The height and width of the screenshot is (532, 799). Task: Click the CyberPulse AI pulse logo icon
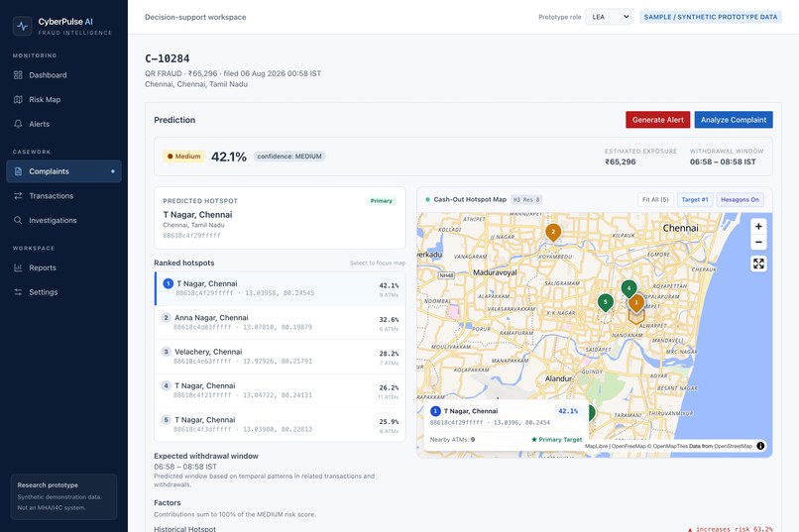click(23, 26)
